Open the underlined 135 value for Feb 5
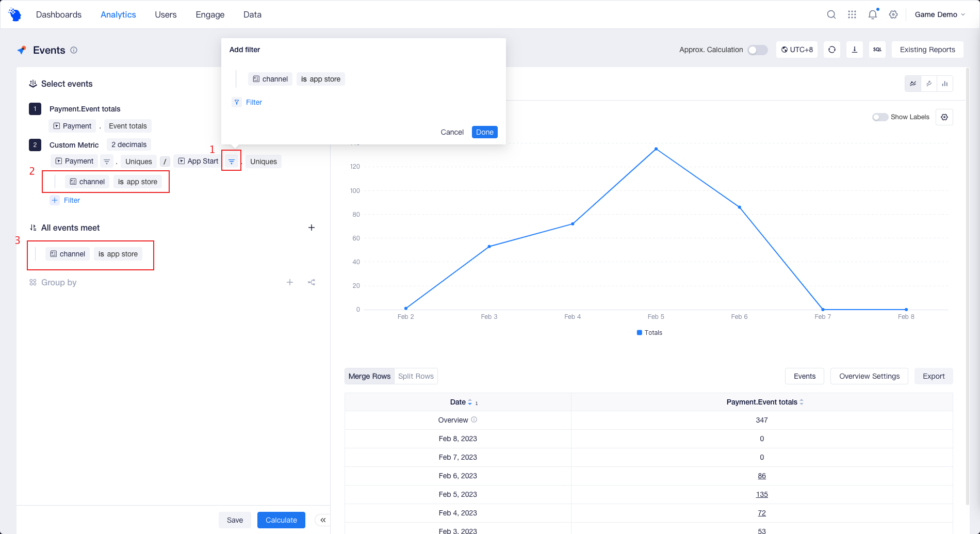 tap(762, 494)
